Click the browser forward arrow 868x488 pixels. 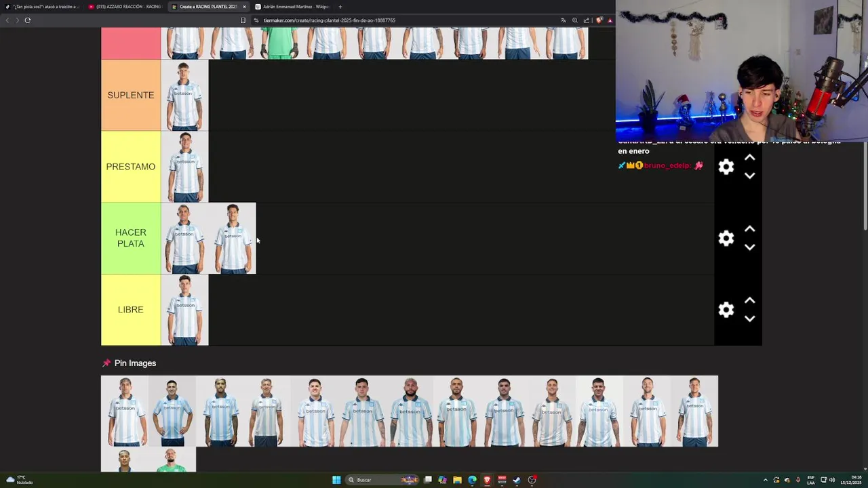(x=17, y=20)
